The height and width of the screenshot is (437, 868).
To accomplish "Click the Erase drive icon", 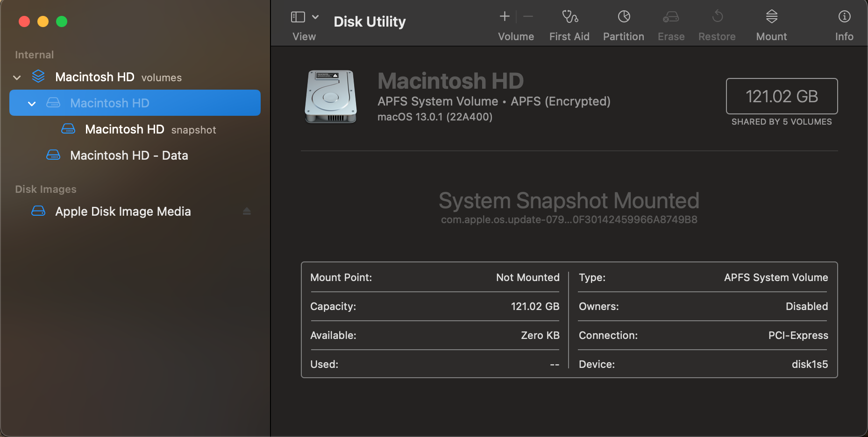I will 671,17.
